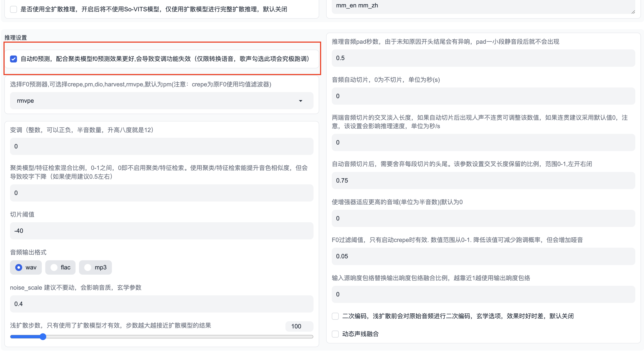Edit the 变调 pitch shift field
This screenshot has height=353, width=644.
162,146
